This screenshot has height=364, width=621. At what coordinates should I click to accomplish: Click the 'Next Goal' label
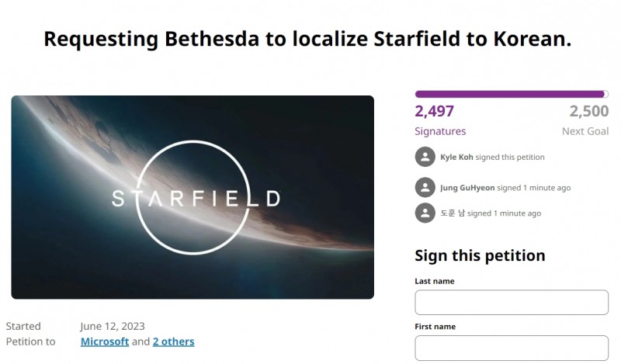point(585,131)
